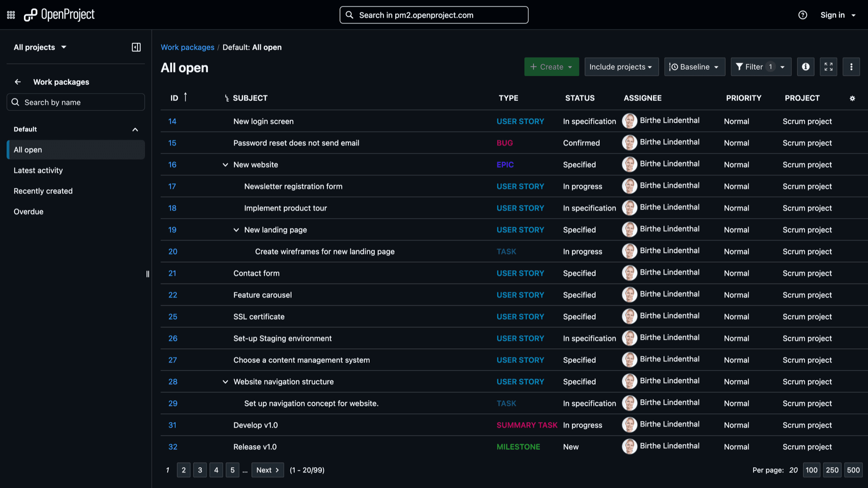
Task: Open the All projects dropdown
Action: (40, 47)
